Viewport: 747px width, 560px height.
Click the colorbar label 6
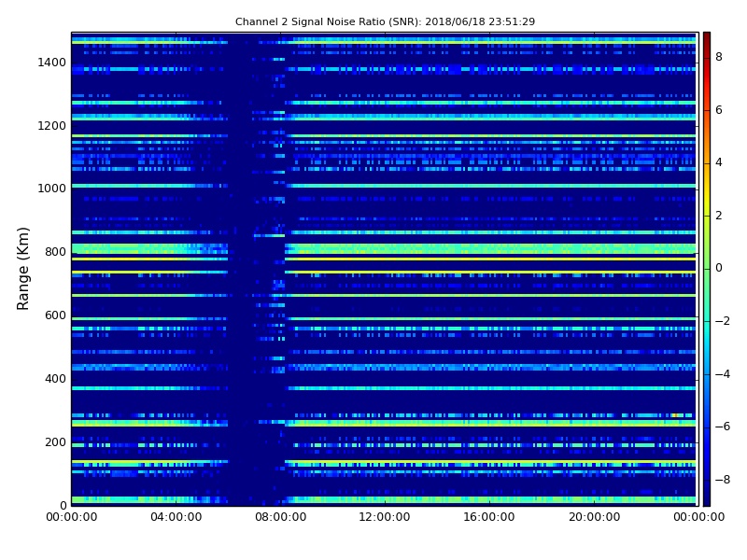pos(719,110)
